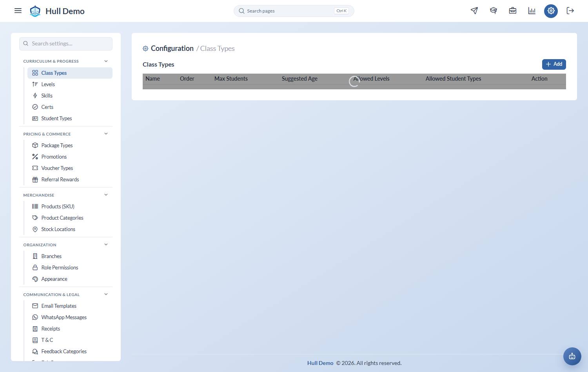The height and width of the screenshot is (372, 588).
Task: Click the Configuration breadcrumb link
Action: point(172,48)
